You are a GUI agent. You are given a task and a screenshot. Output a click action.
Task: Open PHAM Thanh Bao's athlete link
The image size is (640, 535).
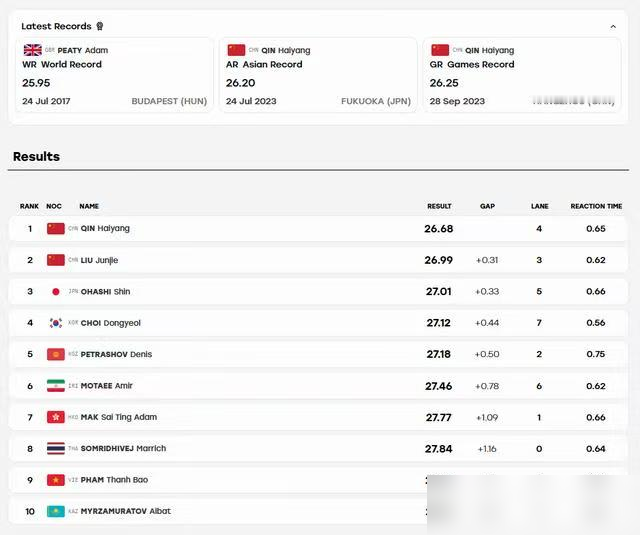(x=114, y=480)
